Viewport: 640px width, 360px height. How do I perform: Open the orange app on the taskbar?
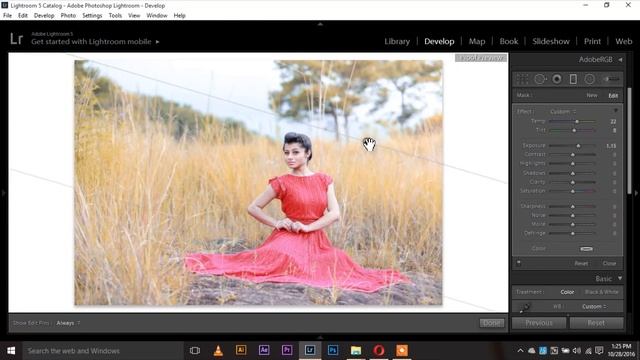coord(402,350)
